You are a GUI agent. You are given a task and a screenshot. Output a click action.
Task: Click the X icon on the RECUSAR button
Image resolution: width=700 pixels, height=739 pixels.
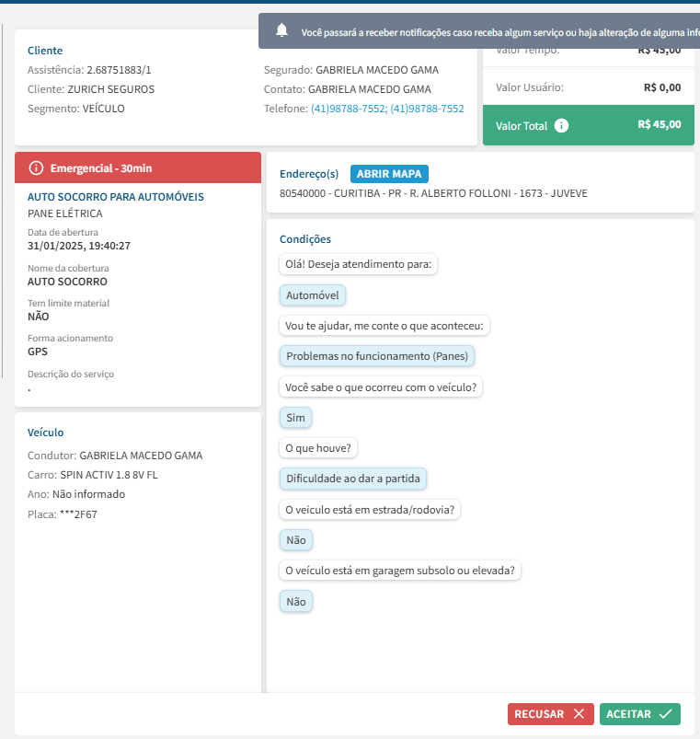tap(578, 714)
